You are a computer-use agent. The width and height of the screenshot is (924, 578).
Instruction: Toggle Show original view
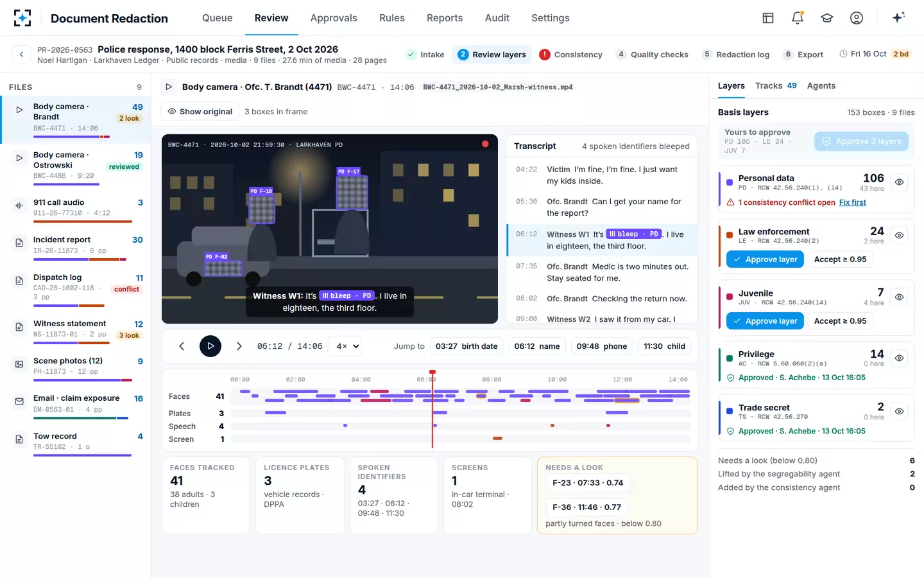pyautogui.click(x=200, y=112)
